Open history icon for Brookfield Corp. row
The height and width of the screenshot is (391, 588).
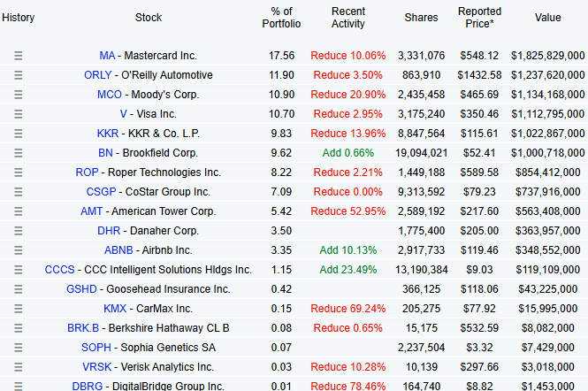coord(18,153)
